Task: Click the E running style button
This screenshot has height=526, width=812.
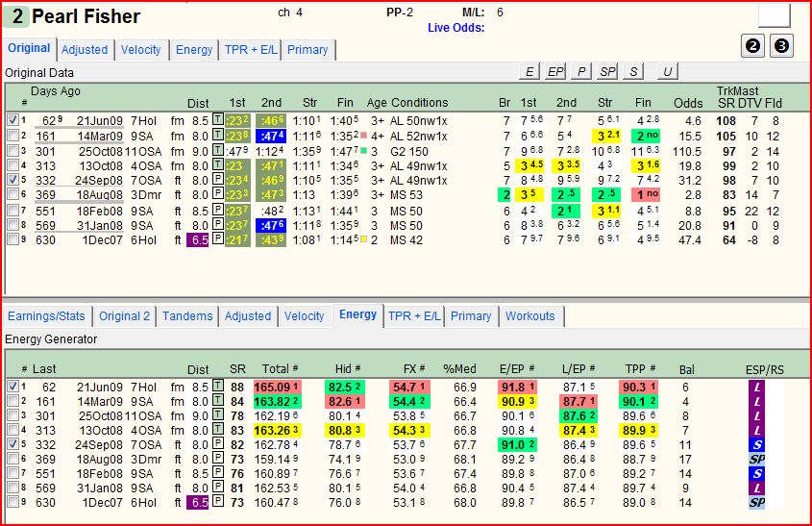Action: 529,71
